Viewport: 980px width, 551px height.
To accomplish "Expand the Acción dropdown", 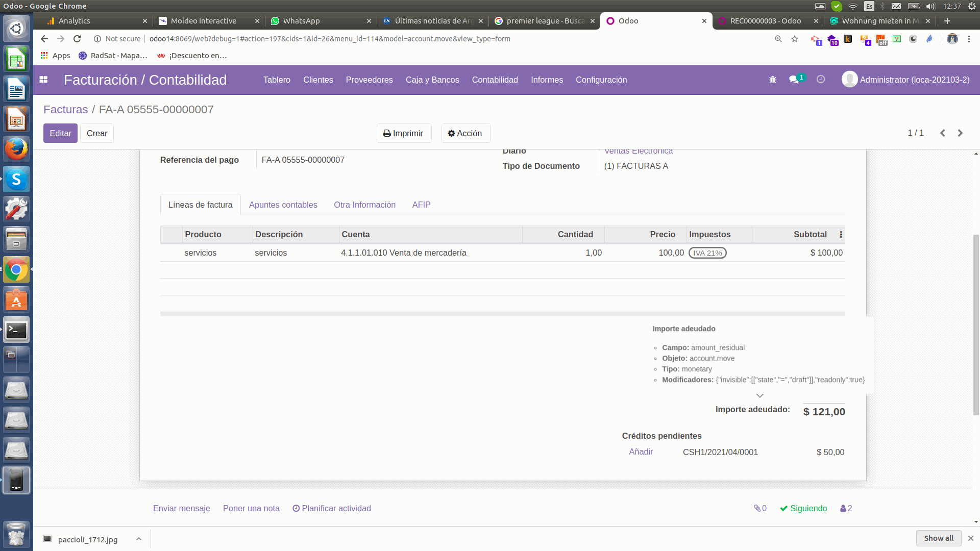I will 465,133.
